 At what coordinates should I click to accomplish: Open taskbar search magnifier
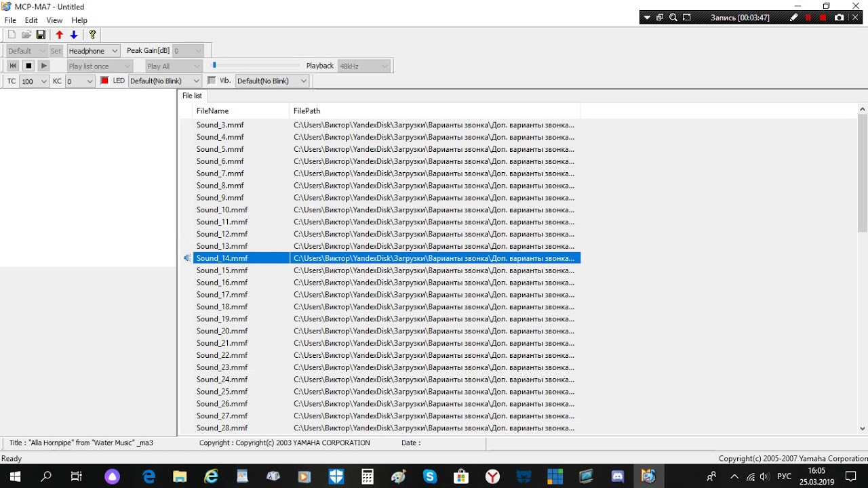46,476
